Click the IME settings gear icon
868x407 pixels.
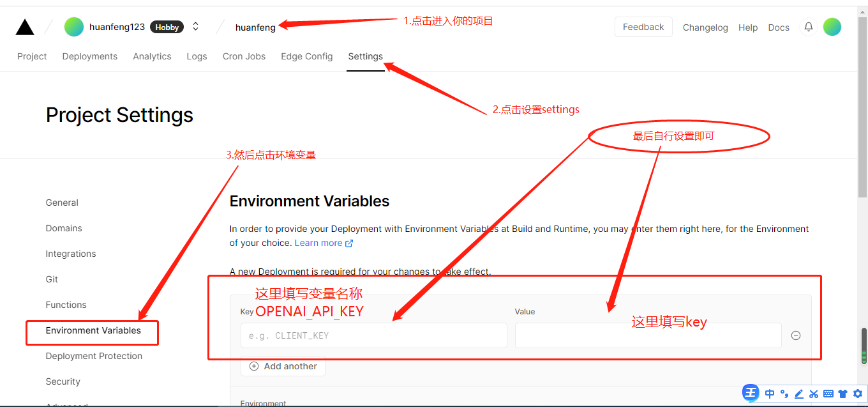pos(857,394)
